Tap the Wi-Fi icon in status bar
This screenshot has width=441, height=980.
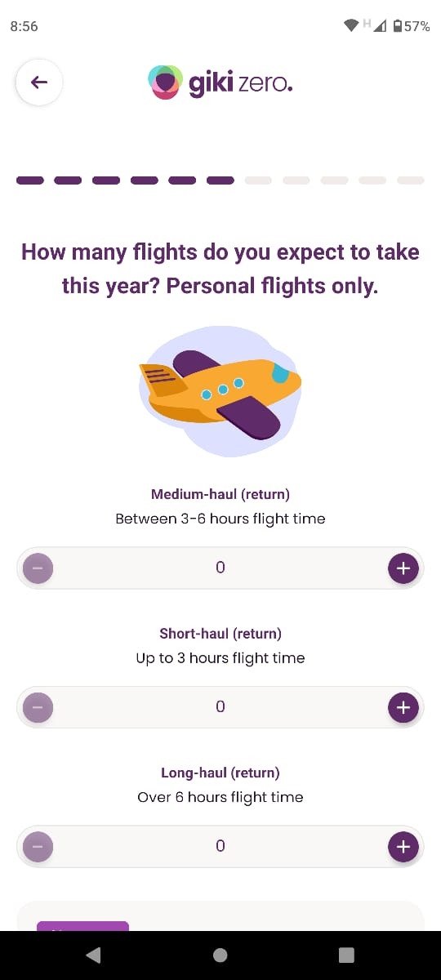[351, 26]
